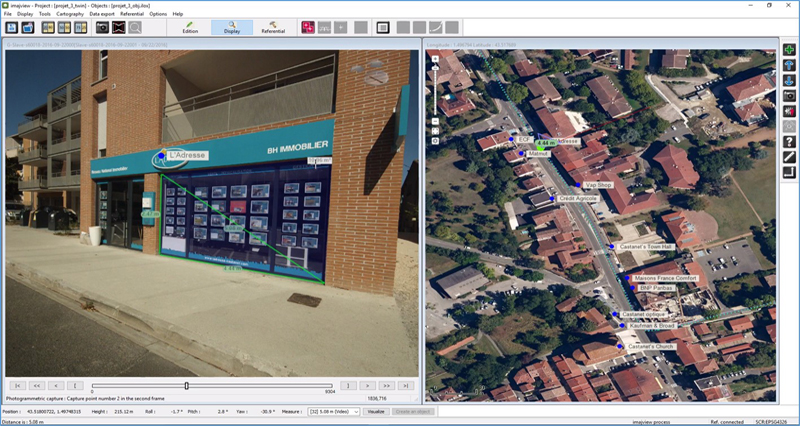Click the Visualize button
Screen dimensions: 800x426
377,412
